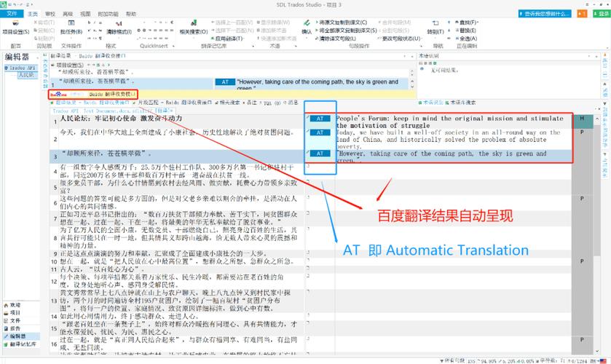Image resolution: width=611 pixels, height=364 pixels.
Task: Switch to 术语库搜索 bottom tab
Action: [460, 103]
